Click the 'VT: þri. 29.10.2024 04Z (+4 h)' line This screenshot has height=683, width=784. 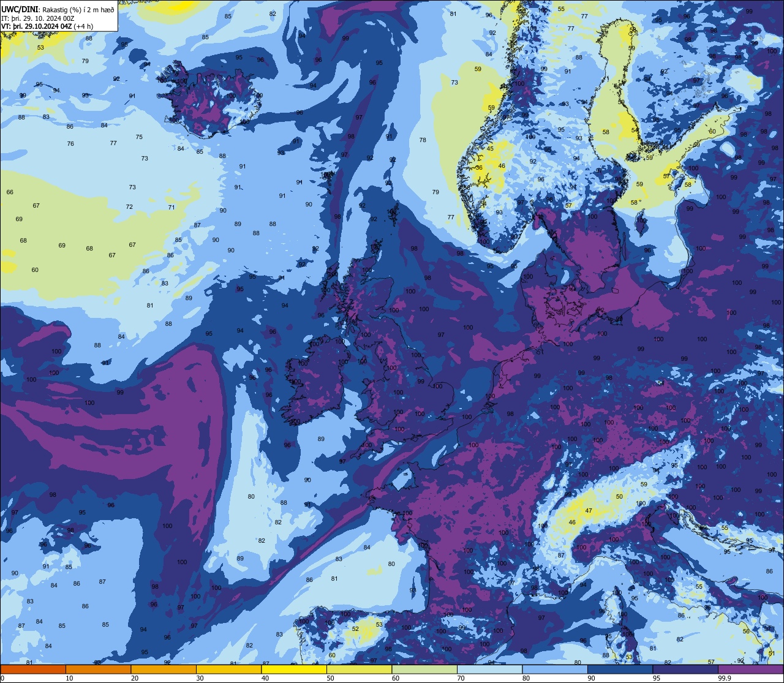(x=47, y=26)
